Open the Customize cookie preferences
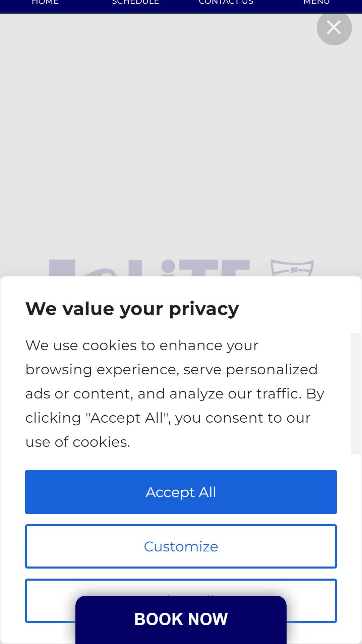 (x=181, y=546)
